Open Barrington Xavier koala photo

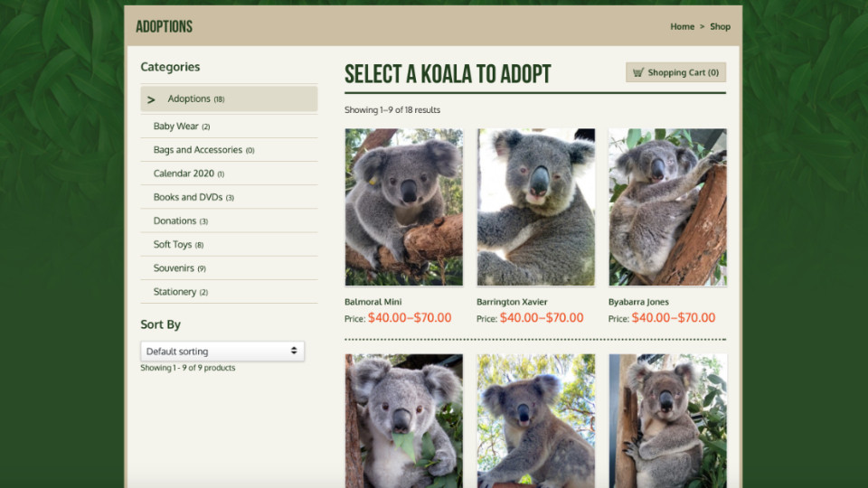[535, 207]
